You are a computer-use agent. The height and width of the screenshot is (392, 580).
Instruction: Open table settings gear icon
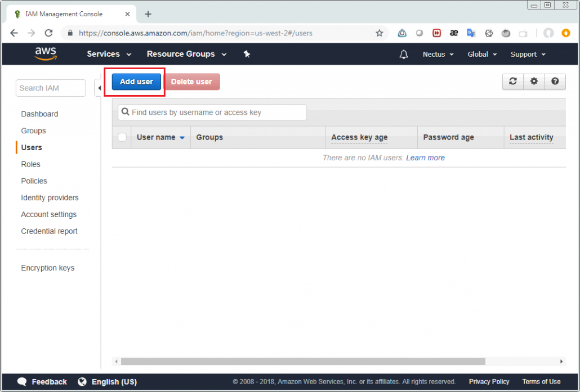point(534,82)
